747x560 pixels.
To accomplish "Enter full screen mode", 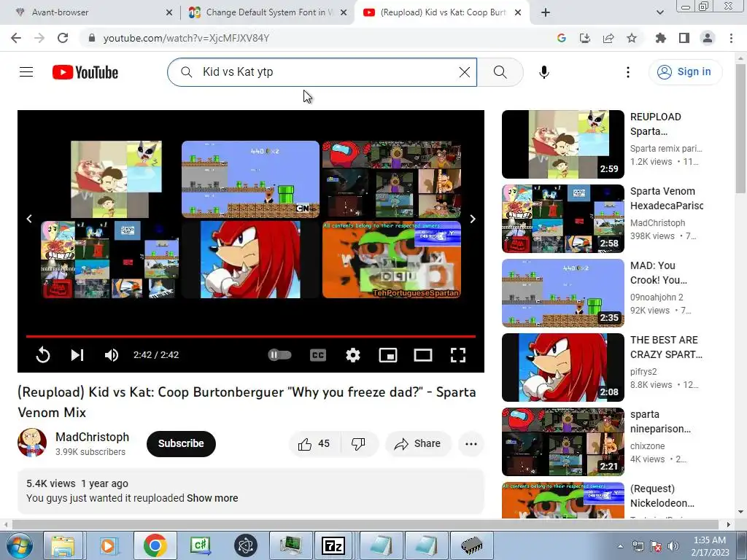I will [458, 355].
